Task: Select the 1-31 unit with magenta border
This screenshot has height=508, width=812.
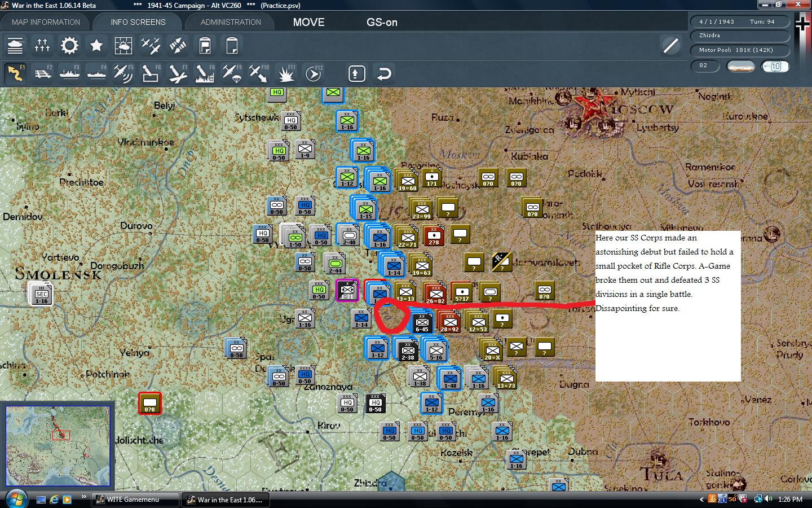Action: [x=347, y=290]
